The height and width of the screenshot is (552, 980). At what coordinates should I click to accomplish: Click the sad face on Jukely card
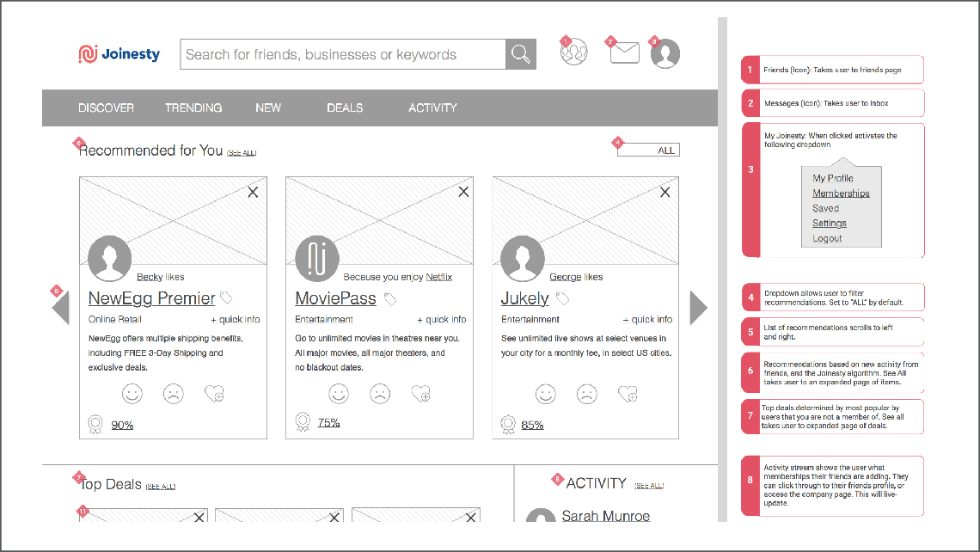[x=587, y=394]
